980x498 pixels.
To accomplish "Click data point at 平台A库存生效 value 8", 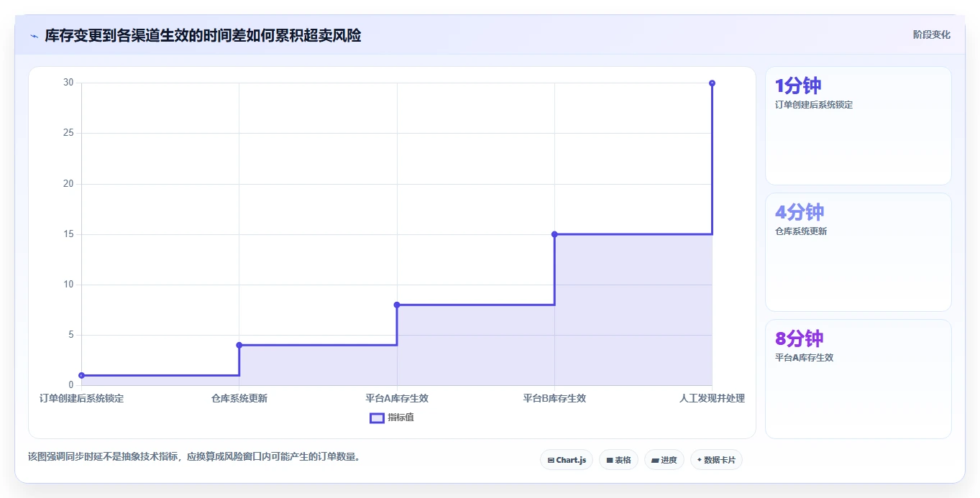I will tap(397, 305).
